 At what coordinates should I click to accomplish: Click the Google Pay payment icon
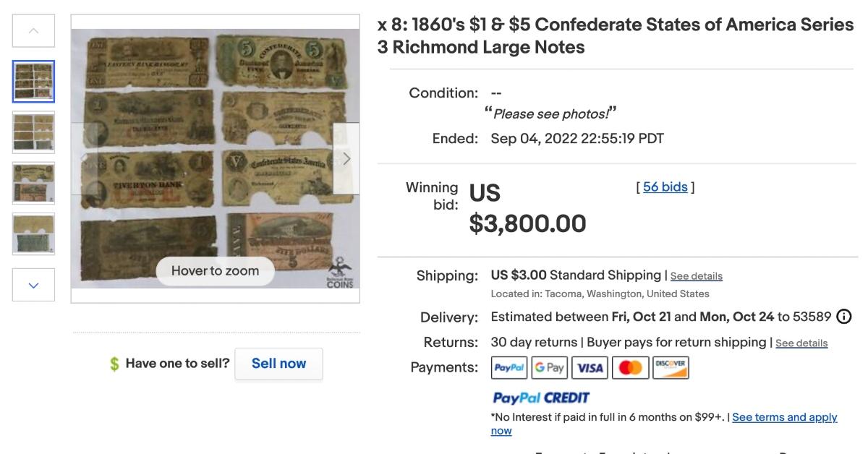click(550, 368)
